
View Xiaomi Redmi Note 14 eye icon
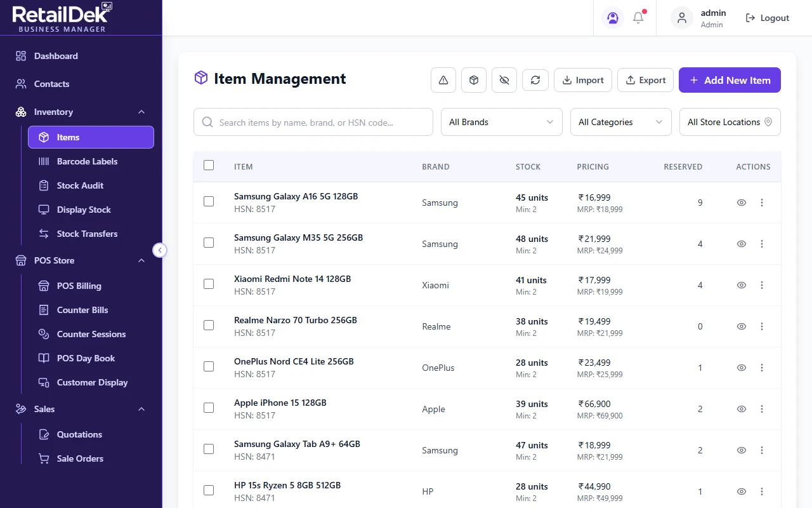click(741, 285)
